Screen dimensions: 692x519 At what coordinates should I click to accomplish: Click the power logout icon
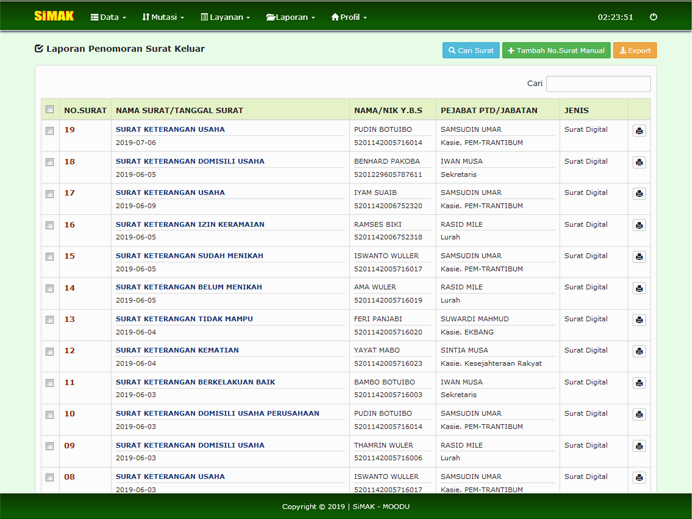[654, 17]
